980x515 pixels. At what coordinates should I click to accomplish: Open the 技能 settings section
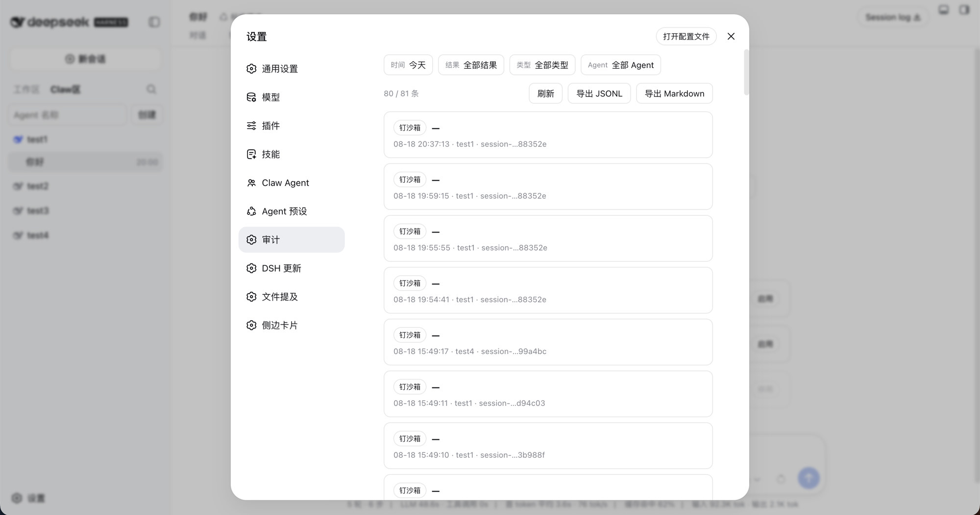pos(292,154)
